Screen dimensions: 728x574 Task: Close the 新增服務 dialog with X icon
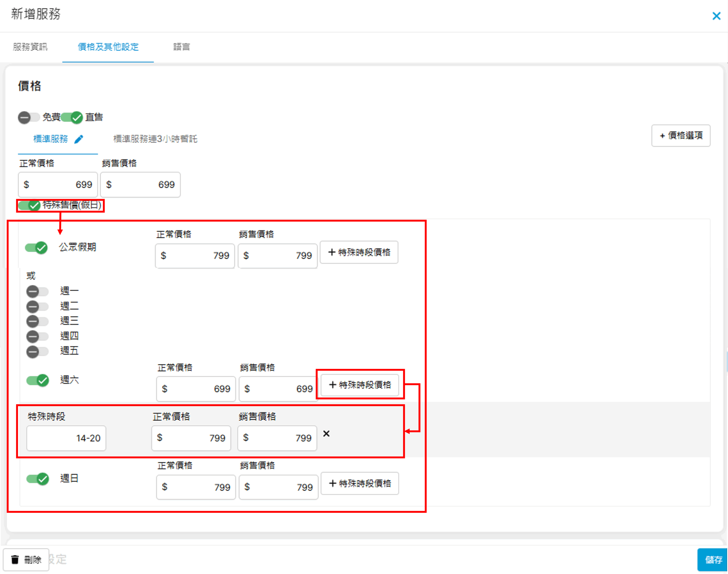click(x=716, y=16)
